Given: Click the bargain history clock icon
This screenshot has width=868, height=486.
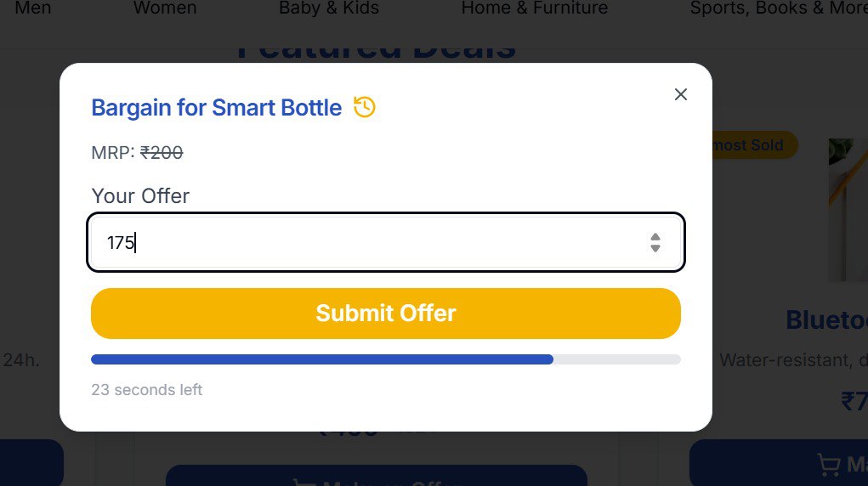Looking at the screenshot, I should coord(365,108).
